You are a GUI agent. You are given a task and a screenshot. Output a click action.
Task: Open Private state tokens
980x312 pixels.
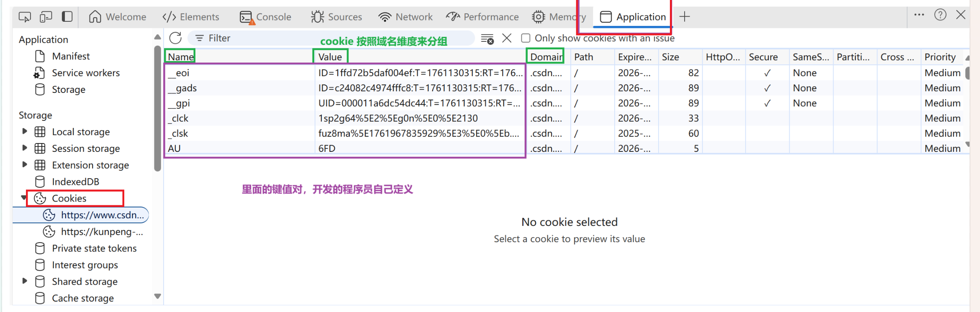(x=94, y=248)
